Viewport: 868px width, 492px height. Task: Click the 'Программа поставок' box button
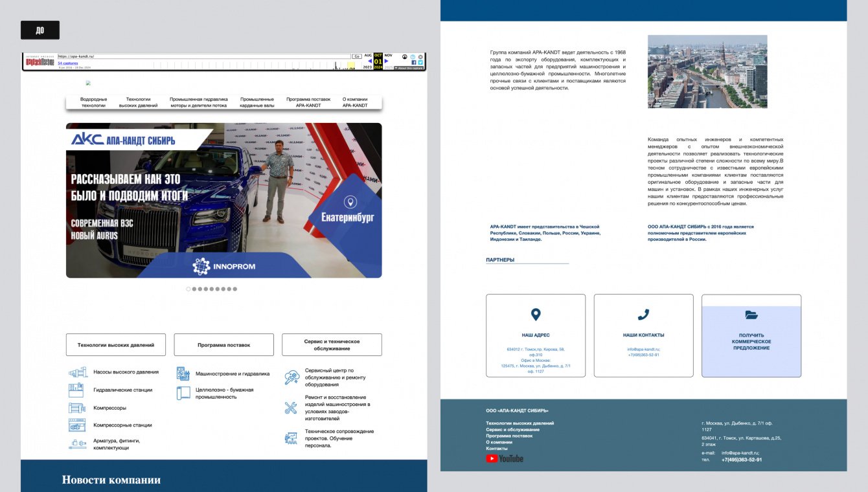[x=223, y=345]
